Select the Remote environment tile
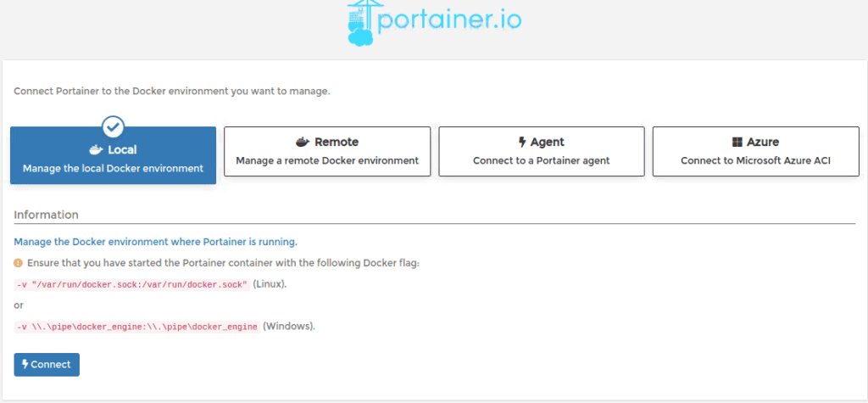Viewport: 868px width, 403px height. [x=327, y=152]
